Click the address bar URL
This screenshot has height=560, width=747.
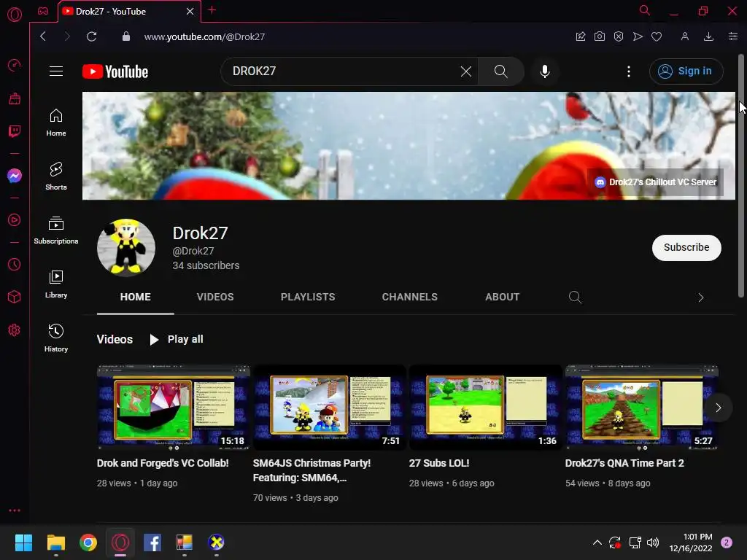click(204, 36)
